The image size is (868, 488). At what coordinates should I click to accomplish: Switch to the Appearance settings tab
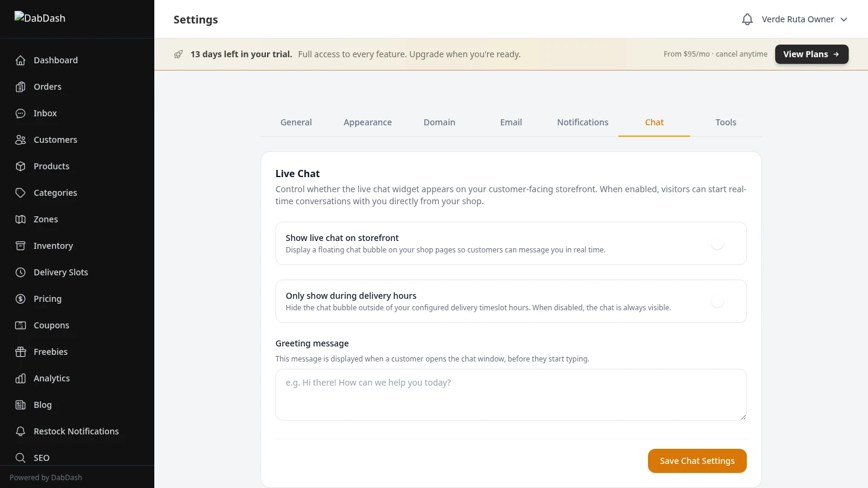(368, 122)
